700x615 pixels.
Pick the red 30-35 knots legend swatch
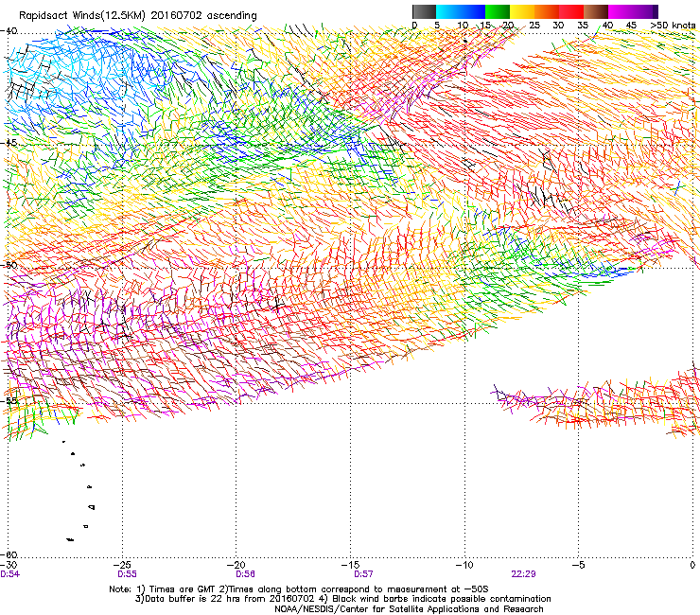[571, 12]
